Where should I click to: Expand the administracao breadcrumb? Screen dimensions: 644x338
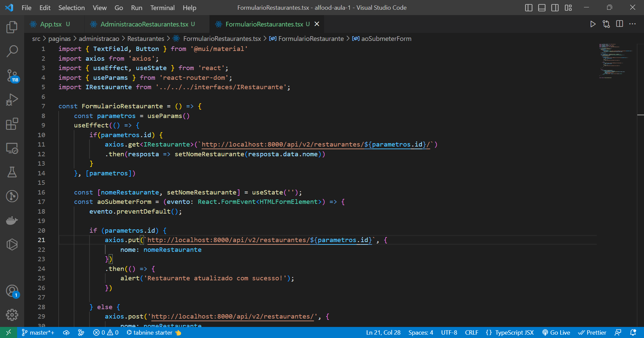coord(99,39)
